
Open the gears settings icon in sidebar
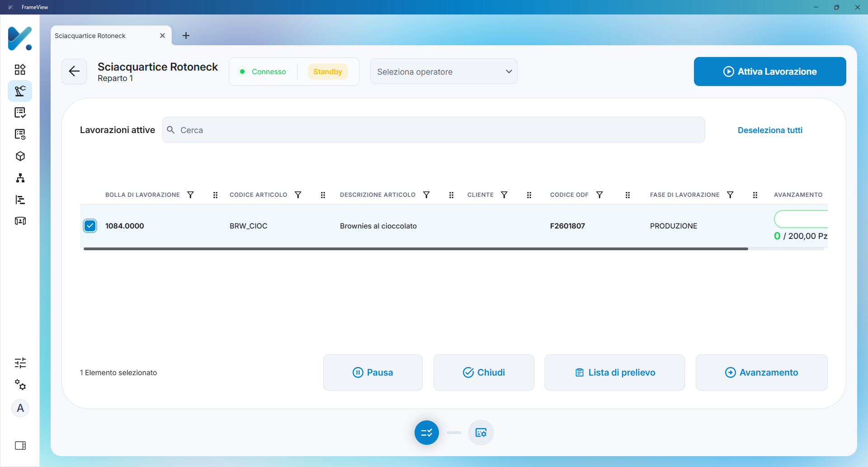click(x=20, y=385)
